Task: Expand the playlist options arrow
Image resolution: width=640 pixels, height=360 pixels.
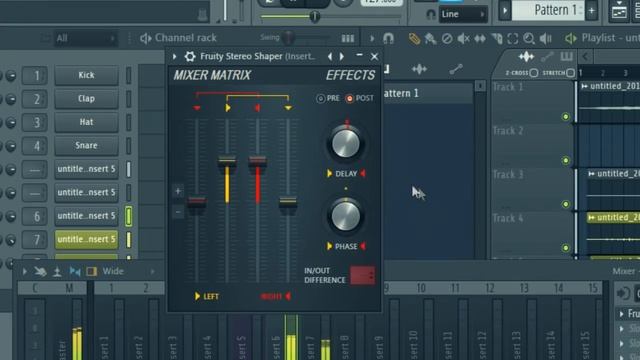Action: (371, 39)
